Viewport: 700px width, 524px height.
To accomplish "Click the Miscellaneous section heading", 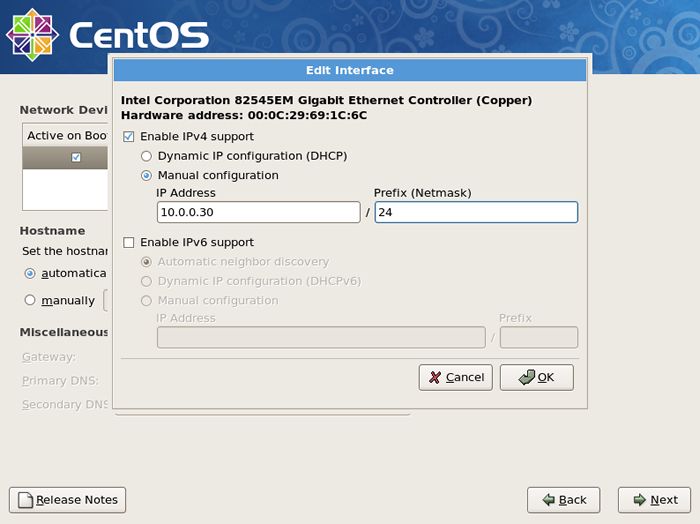I will 63,332.
